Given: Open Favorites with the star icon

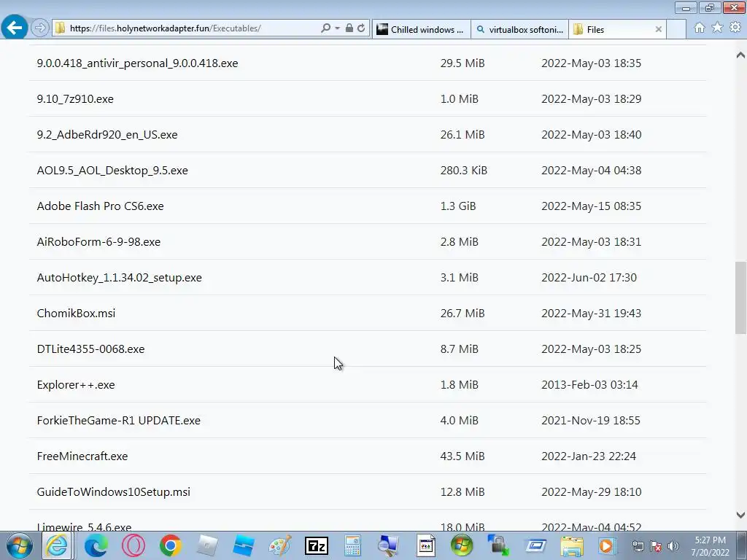Looking at the screenshot, I should point(717,28).
